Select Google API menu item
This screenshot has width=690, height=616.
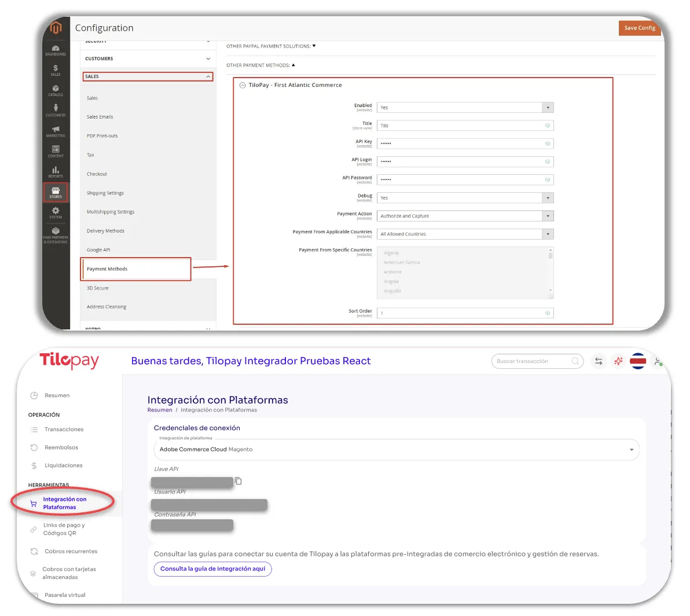point(98,250)
